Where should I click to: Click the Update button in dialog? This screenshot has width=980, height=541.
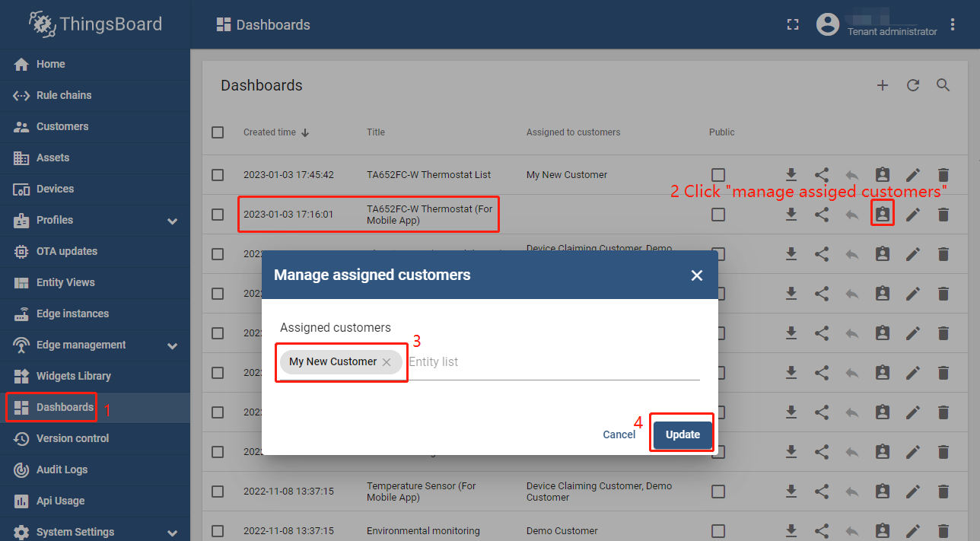tap(682, 434)
